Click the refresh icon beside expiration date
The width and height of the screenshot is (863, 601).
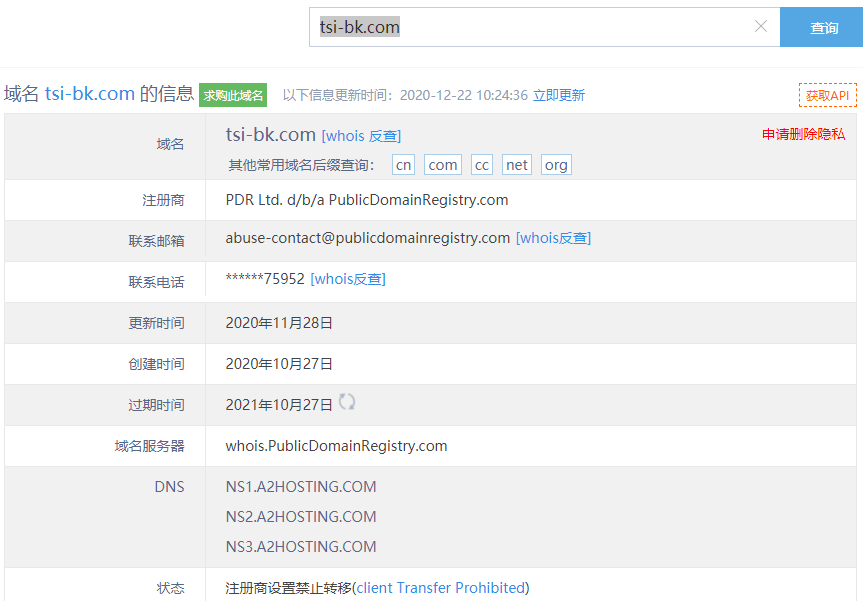point(347,402)
